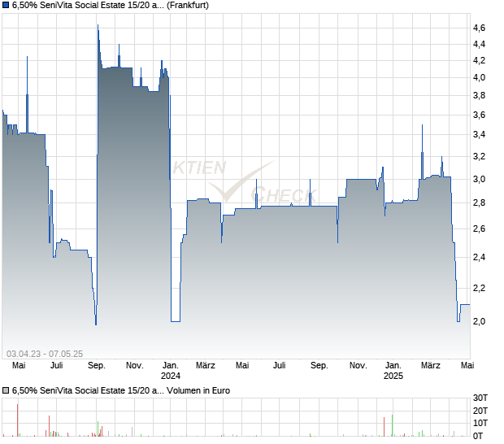Click the '3,2' price axis label
This screenshot has height=444, width=504.
pos(479,157)
